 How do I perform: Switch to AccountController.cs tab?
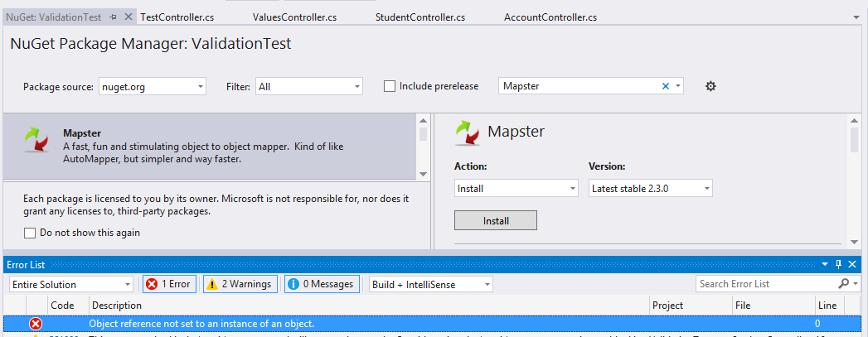550,17
